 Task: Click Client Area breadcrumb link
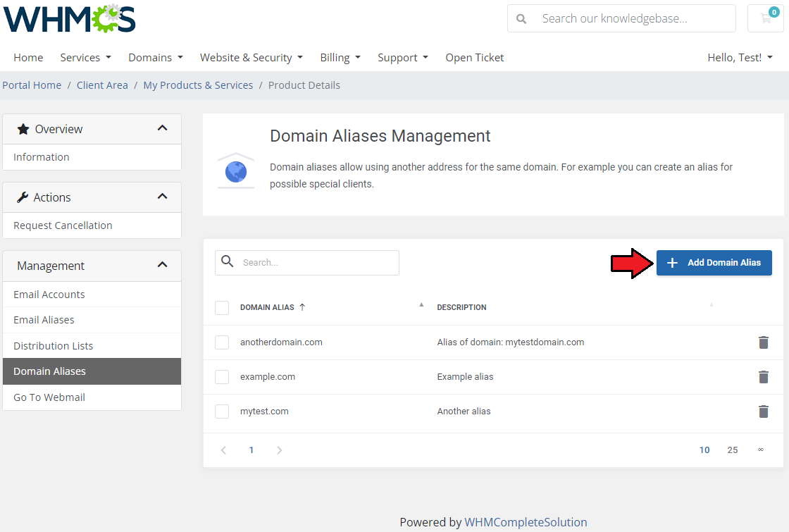(x=102, y=85)
